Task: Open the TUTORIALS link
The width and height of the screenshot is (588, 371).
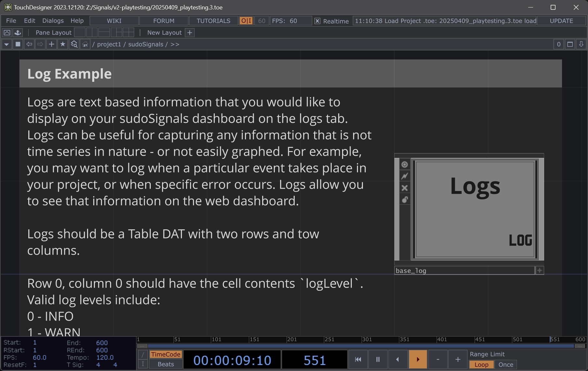Action: 213,21
